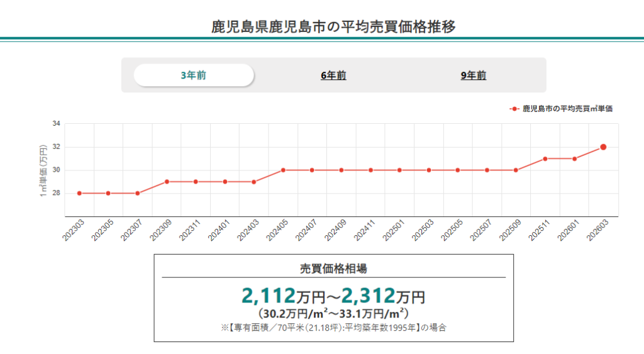Click the 34 y-axis value
This screenshot has height=354, width=644.
(56, 124)
